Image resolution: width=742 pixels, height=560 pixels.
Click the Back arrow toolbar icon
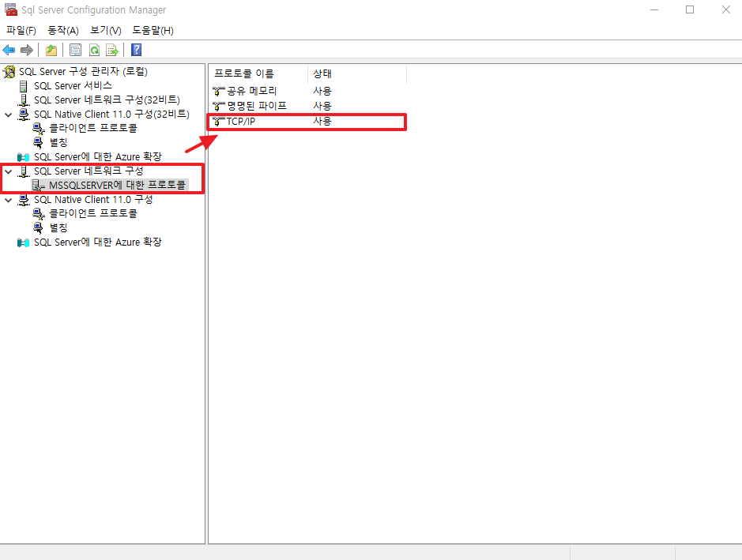9,50
